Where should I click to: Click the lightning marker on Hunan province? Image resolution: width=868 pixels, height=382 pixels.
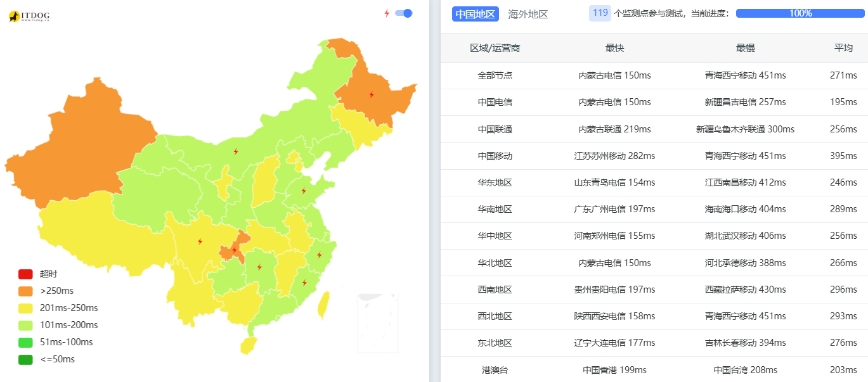[259, 267]
